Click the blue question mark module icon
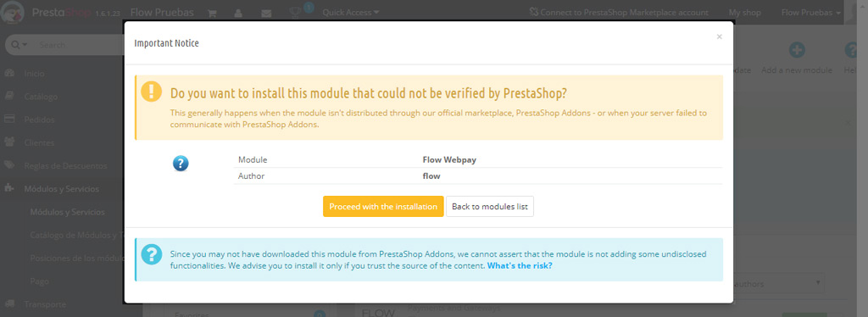Viewport: 868px width, 317px height. click(181, 164)
